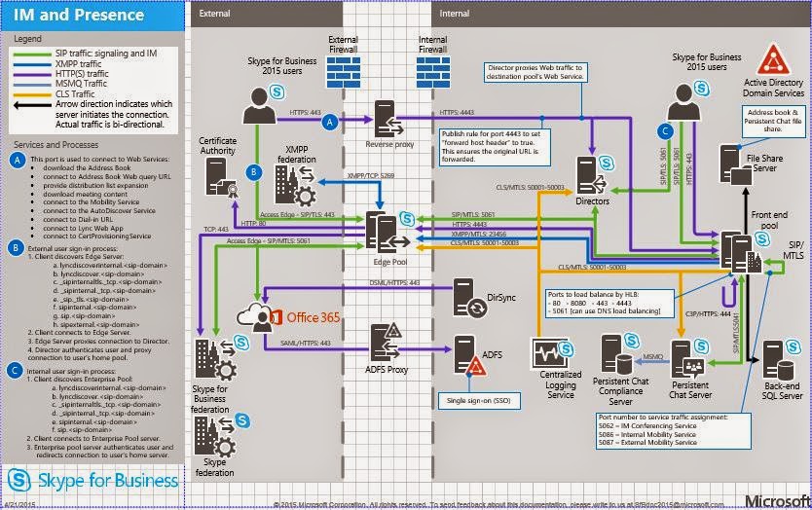Click the purple HTTP(S) traffic legend line
The height and width of the screenshot is (510, 812).
(31, 75)
